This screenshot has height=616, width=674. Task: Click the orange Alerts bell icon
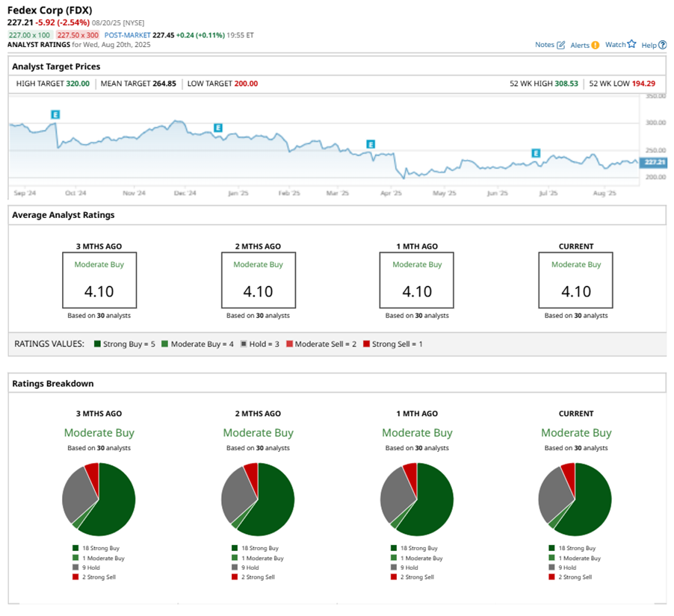[595, 45]
